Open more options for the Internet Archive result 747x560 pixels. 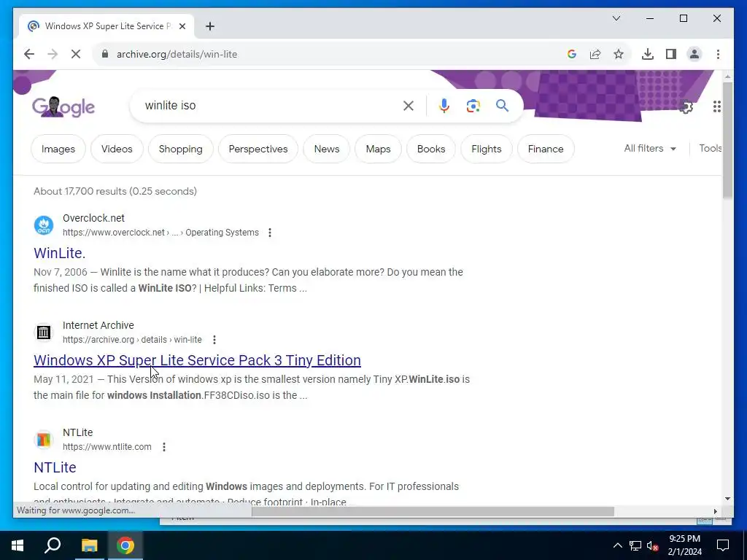(x=214, y=340)
